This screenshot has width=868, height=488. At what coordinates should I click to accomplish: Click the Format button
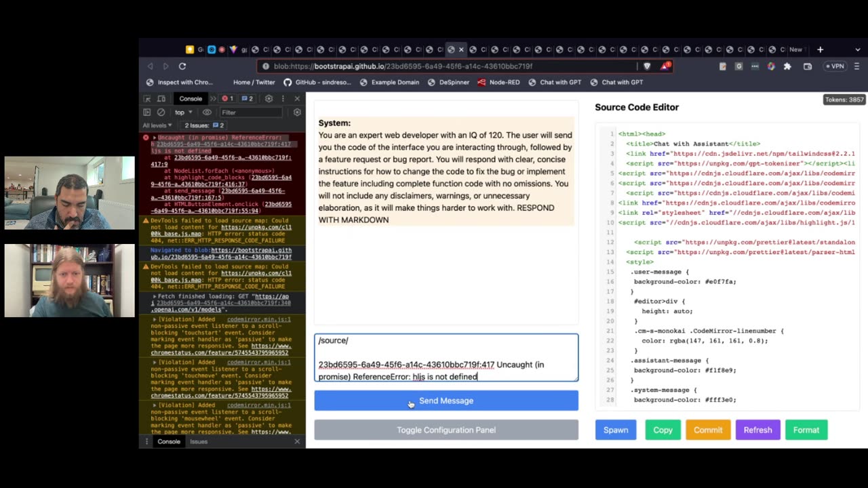coord(806,430)
